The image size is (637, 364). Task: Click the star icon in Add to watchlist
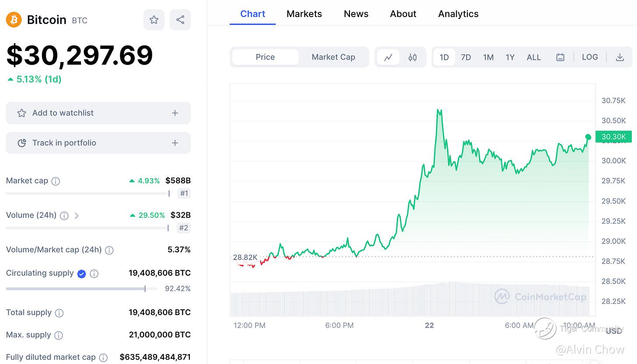[x=21, y=113]
